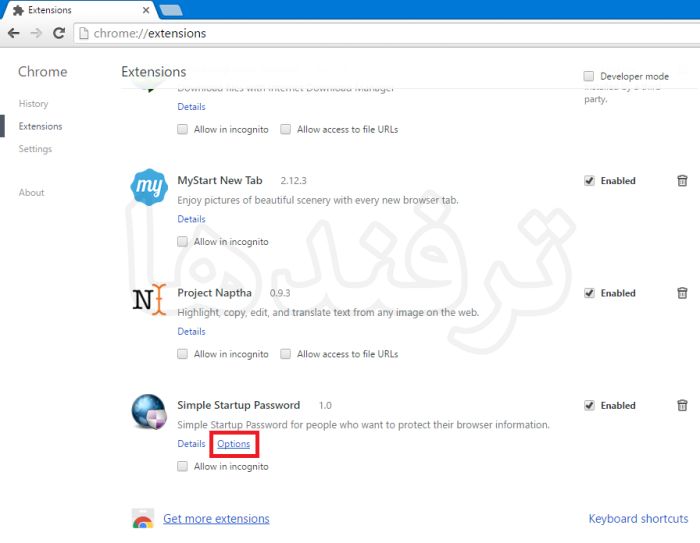Click the browser forward arrow
This screenshot has height=543, width=700.
pyautogui.click(x=36, y=33)
